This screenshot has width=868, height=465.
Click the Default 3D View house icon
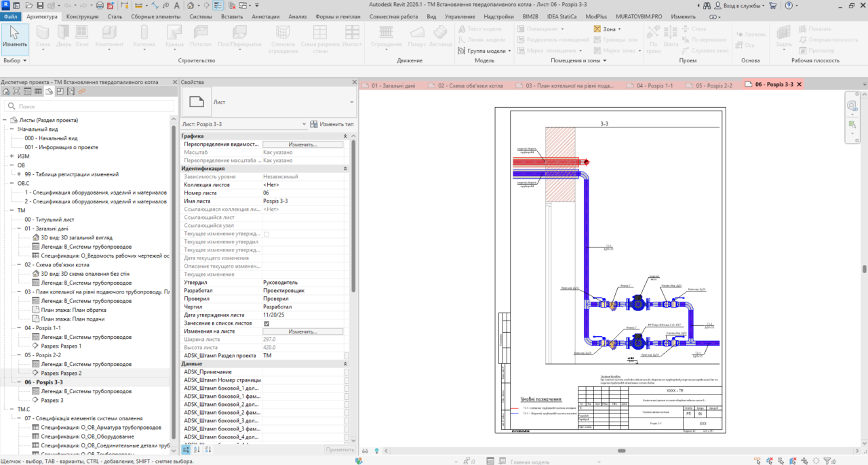point(191,5)
